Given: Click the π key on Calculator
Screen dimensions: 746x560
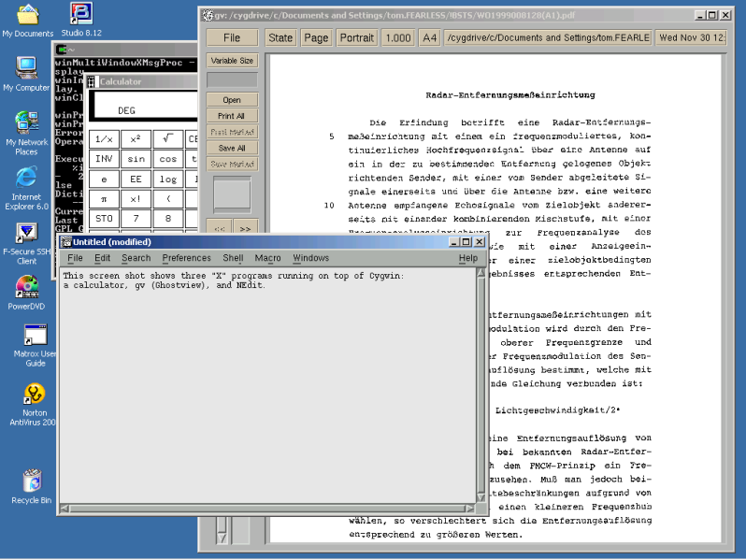Looking at the screenshot, I should [104, 199].
